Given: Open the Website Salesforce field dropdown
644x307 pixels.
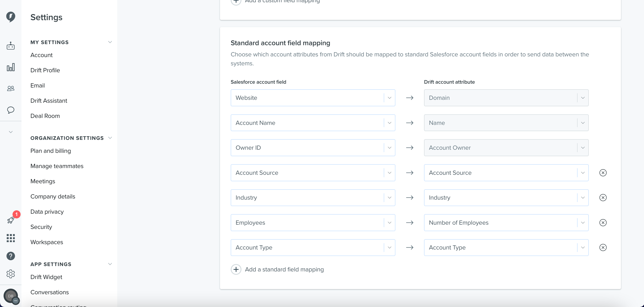Looking at the screenshot, I should point(313,98).
